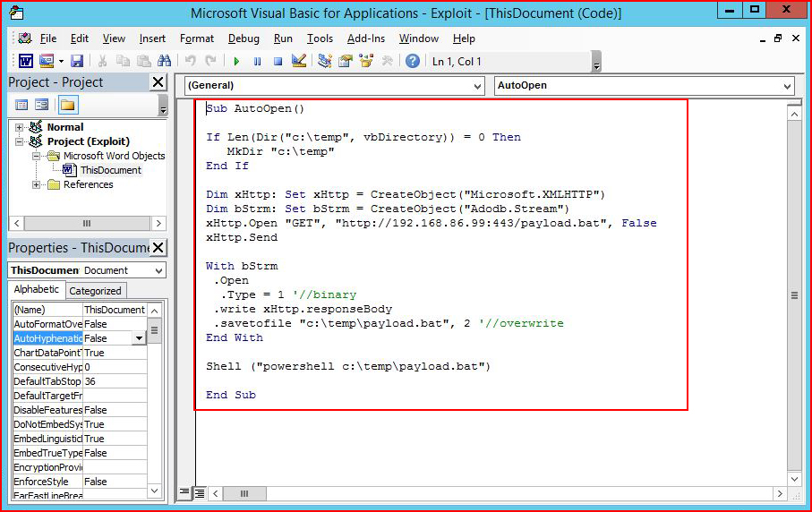The width and height of the screenshot is (812, 512).
Task: Expand the Normal project node
Action: [19, 127]
